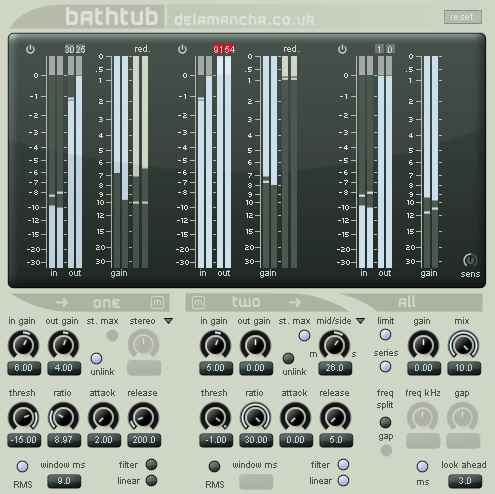This screenshot has width=495, height=494.
Task: Select the ALL section header tab
Action: [x=407, y=302]
